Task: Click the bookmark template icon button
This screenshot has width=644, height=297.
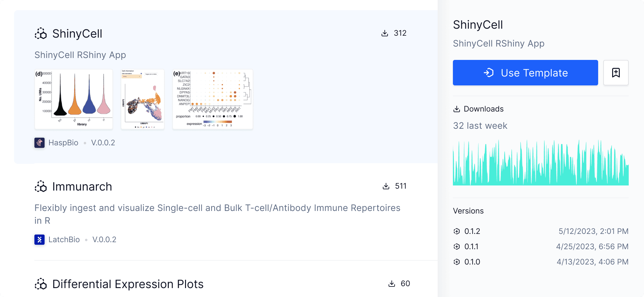Action: pyautogui.click(x=616, y=73)
